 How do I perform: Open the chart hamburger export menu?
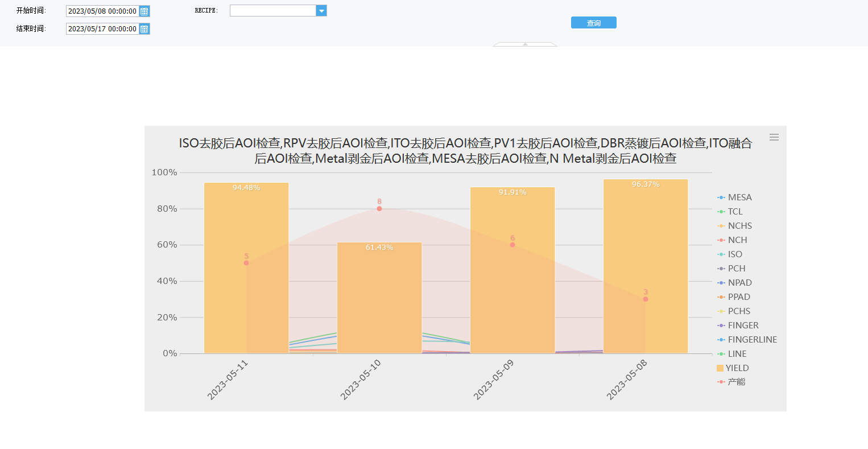click(774, 137)
